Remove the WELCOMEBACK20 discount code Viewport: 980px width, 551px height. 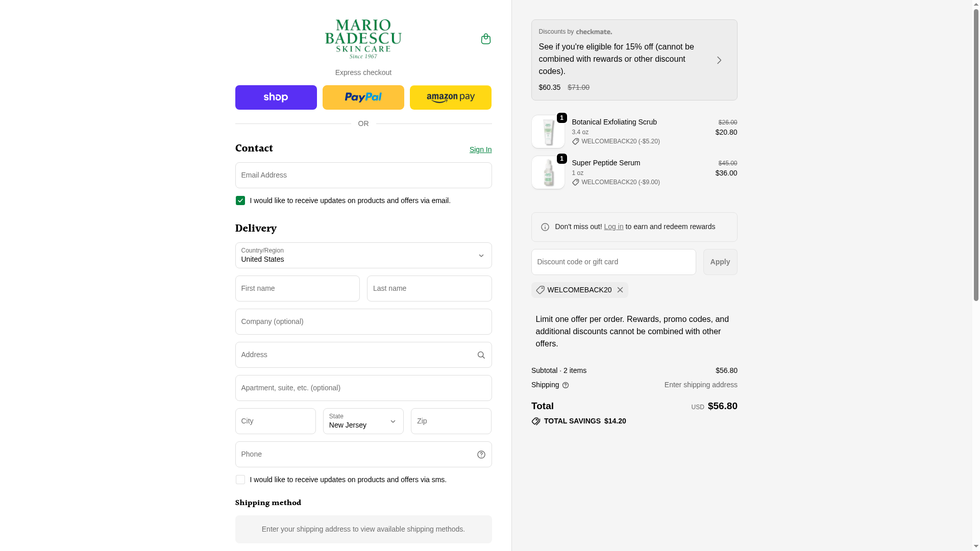620,290
